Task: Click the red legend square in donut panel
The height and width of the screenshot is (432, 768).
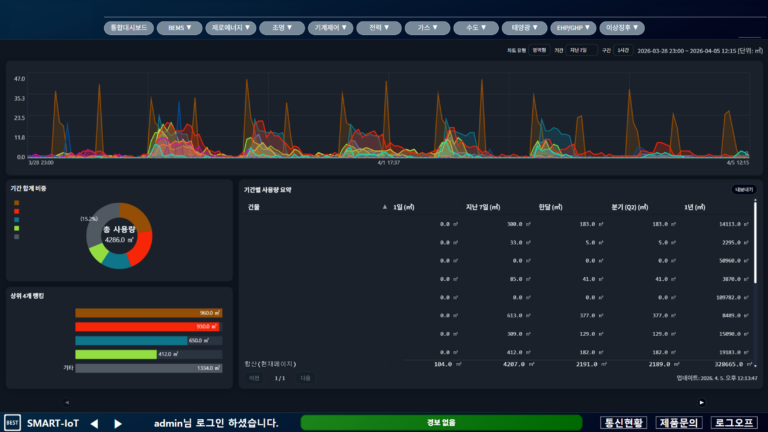Action: click(15, 211)
